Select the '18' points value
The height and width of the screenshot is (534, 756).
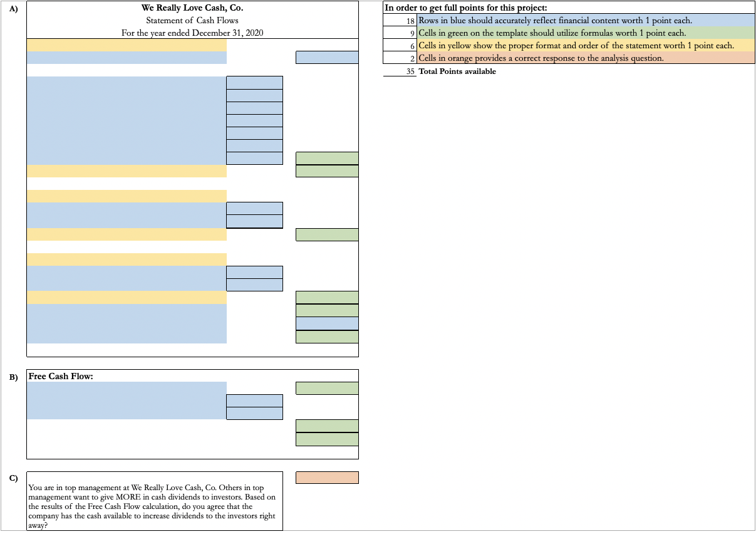coord(411,21)
